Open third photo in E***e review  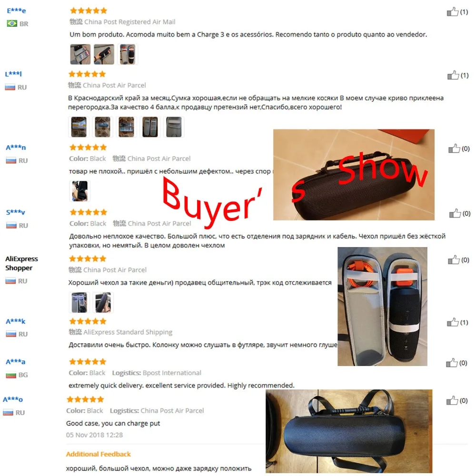pyautogui.click(x=128, y=54)
